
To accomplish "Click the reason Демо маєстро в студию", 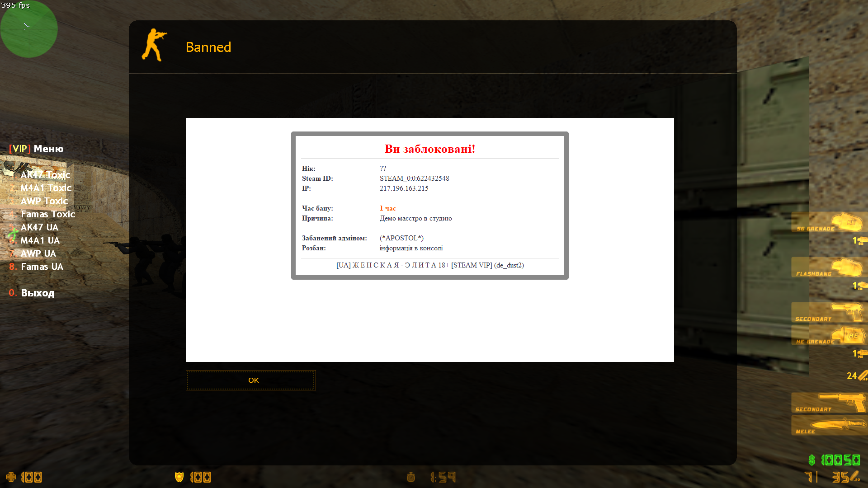I will pos(416,218).
